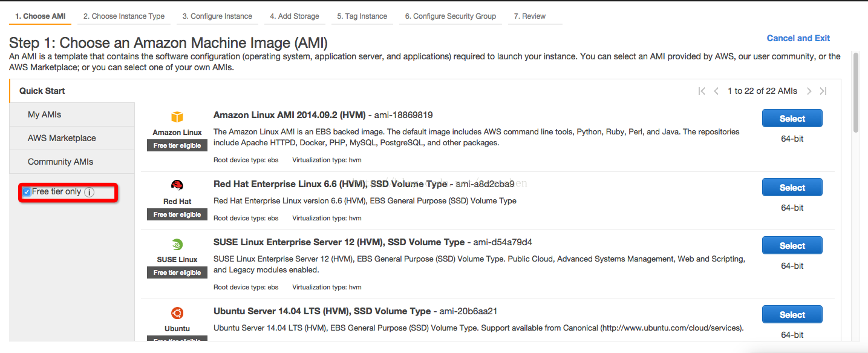Viewport: 868px width, 353px height.
Task: Switch to 2. Choose Instance Type step
Action: pos(124,16)
